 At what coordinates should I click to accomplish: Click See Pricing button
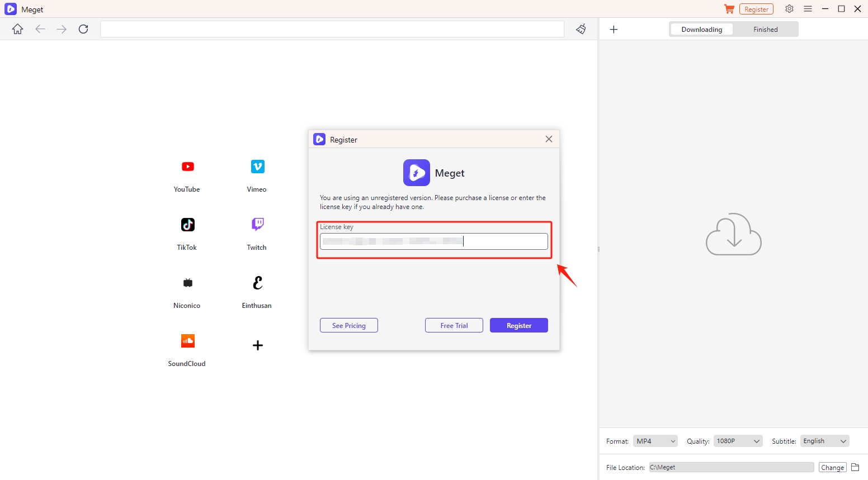[349, 325]
